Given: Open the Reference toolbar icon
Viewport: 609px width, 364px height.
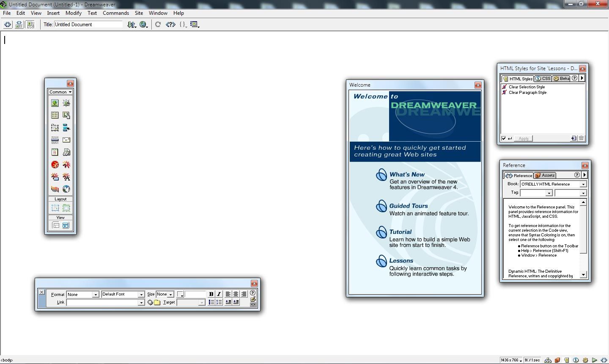Looking at the screenshot, I should point(170,25).
